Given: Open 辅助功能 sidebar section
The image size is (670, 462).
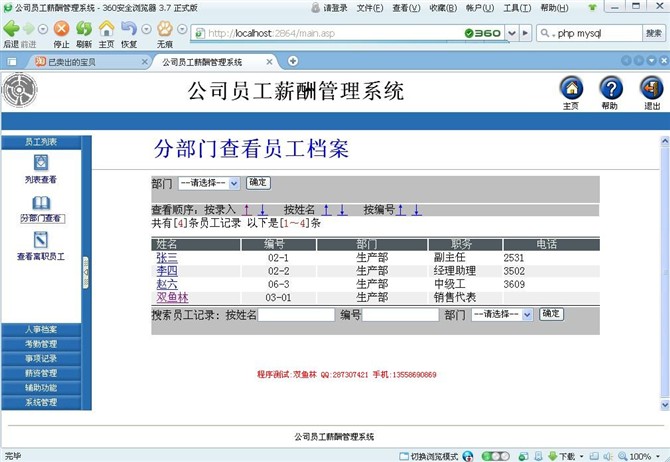Looking at the screenshot, I should 41,388.
